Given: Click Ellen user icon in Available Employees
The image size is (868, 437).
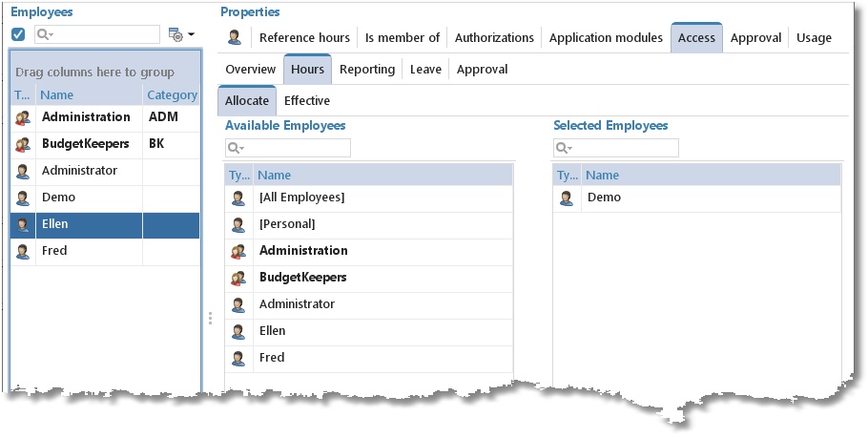Looking at the screenshot, I should pos(238,332).
